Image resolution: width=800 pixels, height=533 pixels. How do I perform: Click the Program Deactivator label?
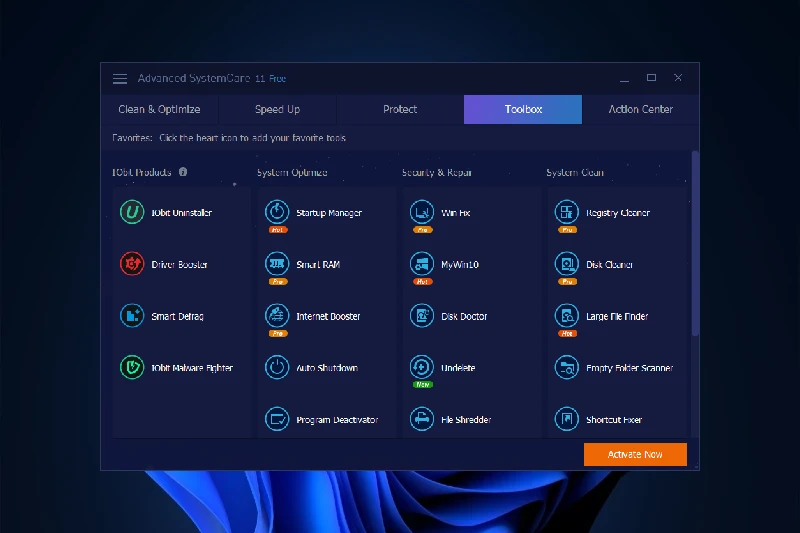point(337,420)
